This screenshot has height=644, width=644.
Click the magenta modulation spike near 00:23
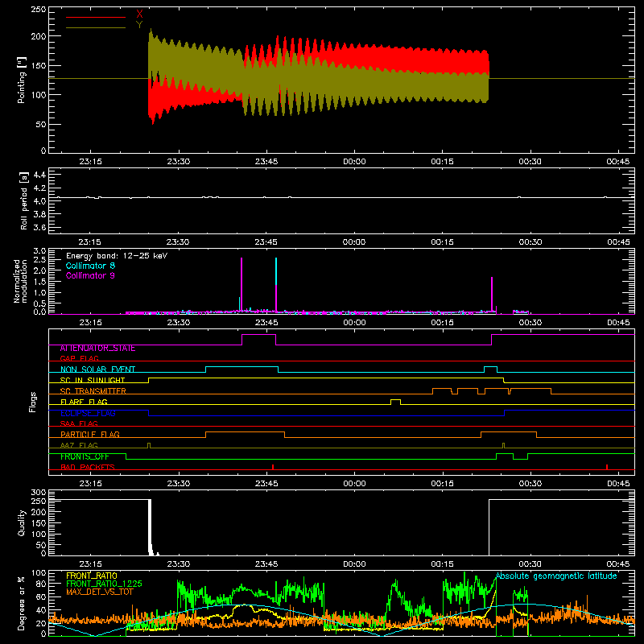coord(492,295)
